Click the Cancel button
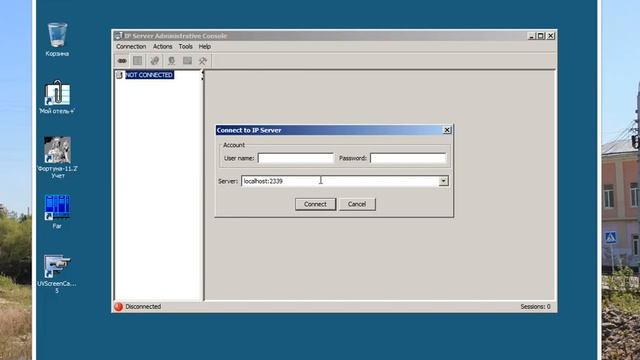The image size is (640, 360). (357, 204)
